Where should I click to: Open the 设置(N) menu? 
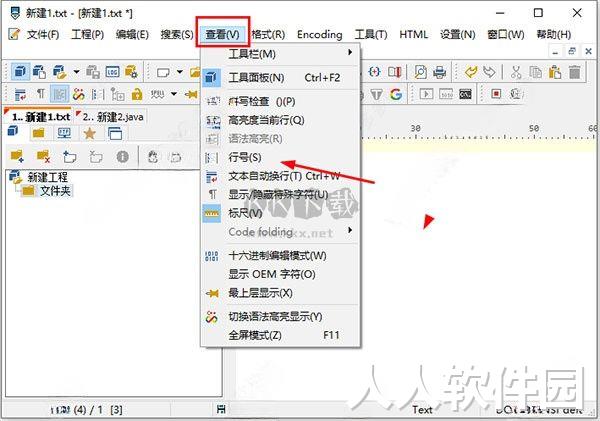pos(457,34)
